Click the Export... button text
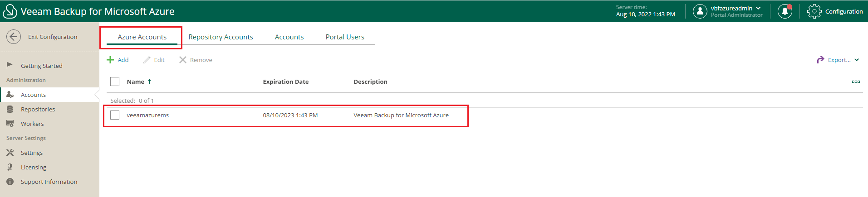This screenshot has width=868, height=197. click(839, 60)
